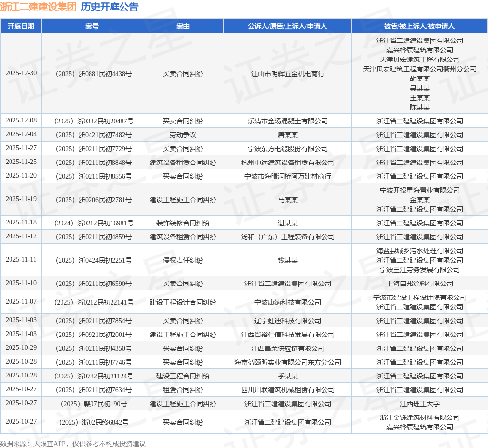The image size is (488, 448).
Task: Click defendant 上海自邦涂料有限公司
Action: pyautogui.click(x=419, y=284)
